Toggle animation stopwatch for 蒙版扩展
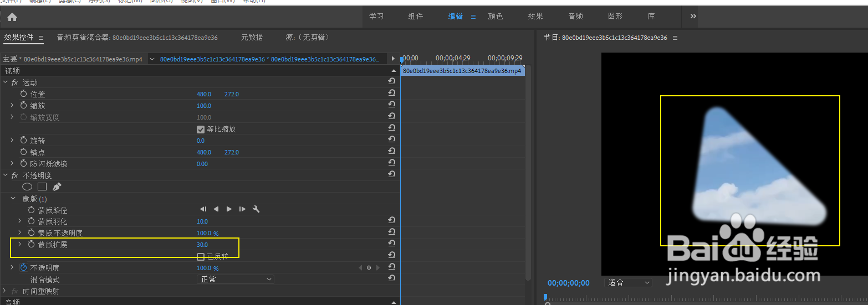The height and width of the screenshot is (305, 868). click(31, 244)
